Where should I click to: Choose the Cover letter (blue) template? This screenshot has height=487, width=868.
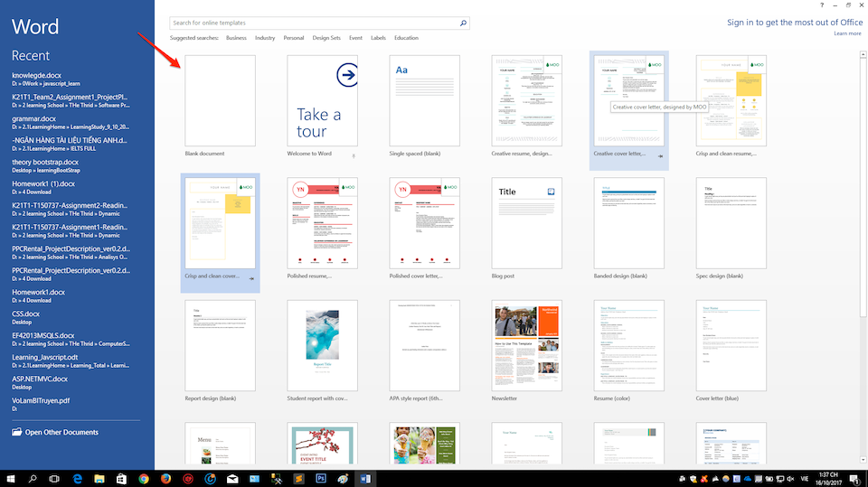pyautogui.click(x=731, y=346)
